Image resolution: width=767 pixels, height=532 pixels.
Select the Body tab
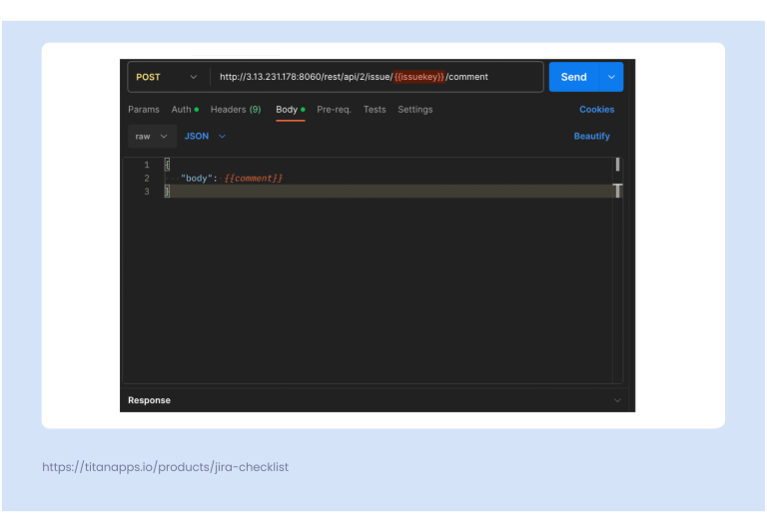(289, 110)
